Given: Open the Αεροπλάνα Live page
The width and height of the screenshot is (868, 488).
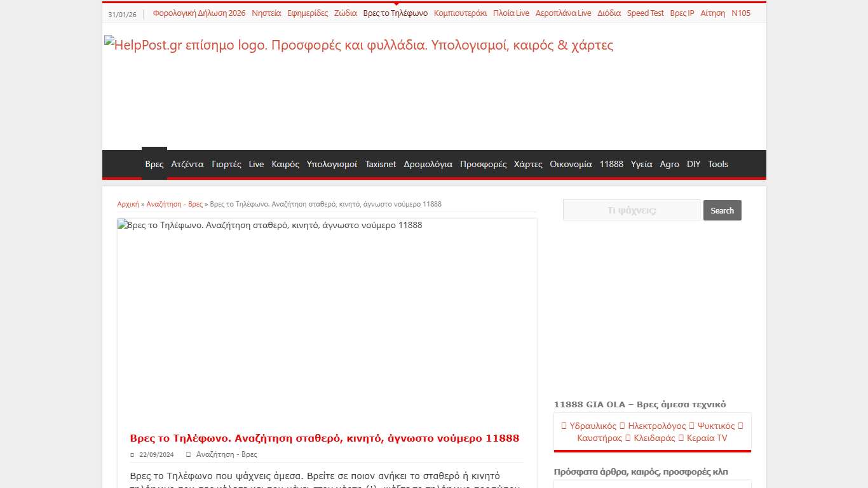Looking at the screenshot, I should click(x=563, y=13).
